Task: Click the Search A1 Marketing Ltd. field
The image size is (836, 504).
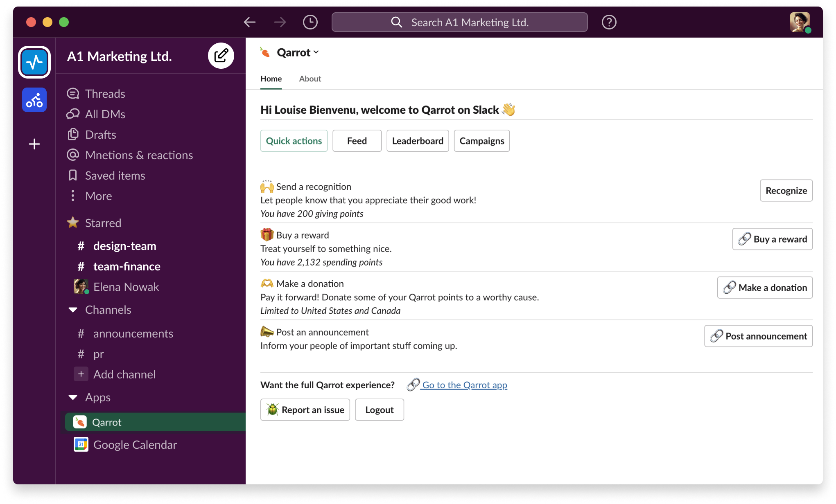Action: click(459, 22)
